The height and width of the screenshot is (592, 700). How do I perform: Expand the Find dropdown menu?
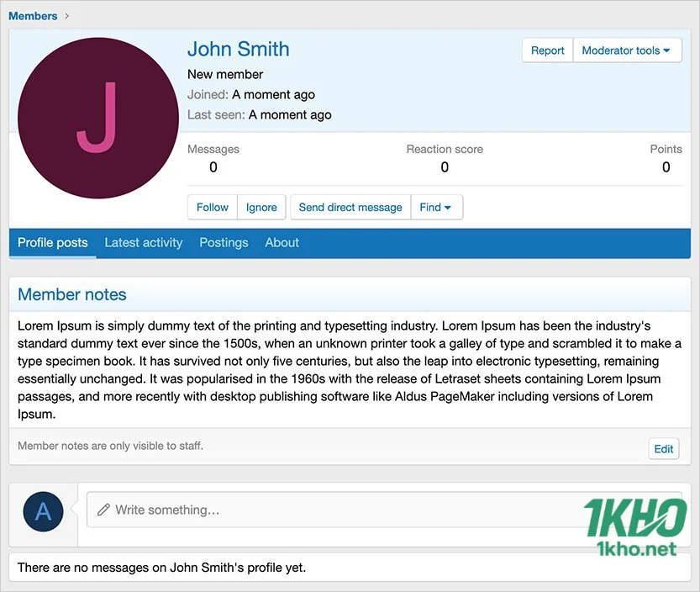[x=436, y=207]
